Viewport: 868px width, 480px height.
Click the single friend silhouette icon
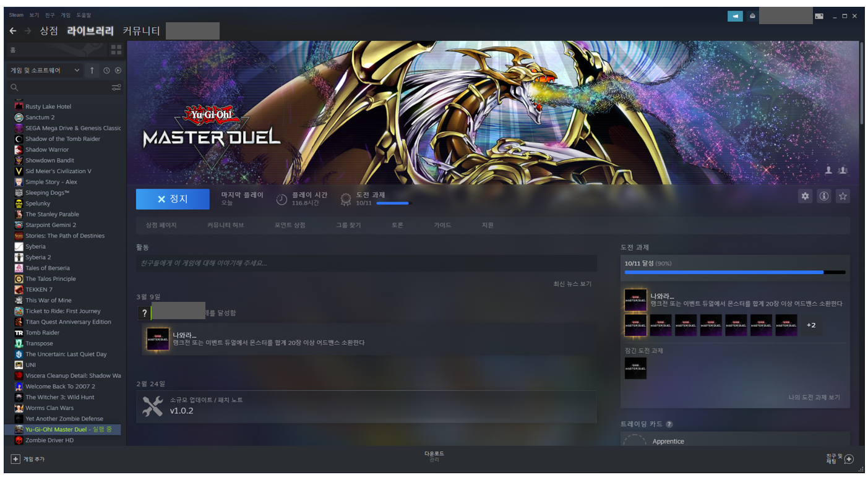(829, 170)
